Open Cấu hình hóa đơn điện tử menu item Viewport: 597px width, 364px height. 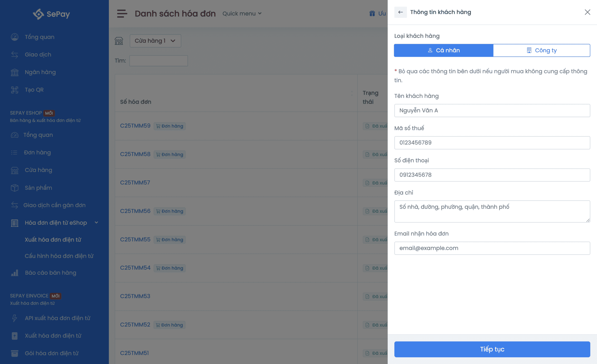59,256
